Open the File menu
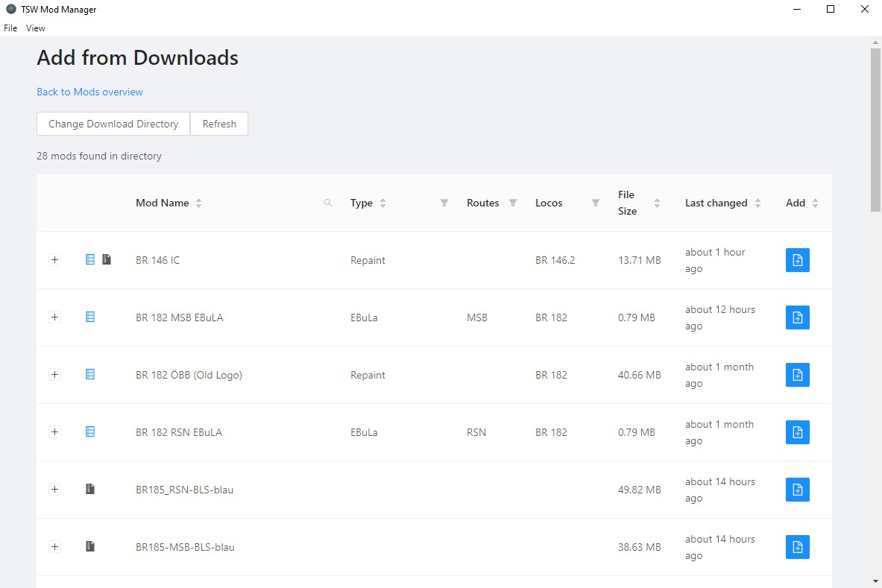 tap(10, 28)
